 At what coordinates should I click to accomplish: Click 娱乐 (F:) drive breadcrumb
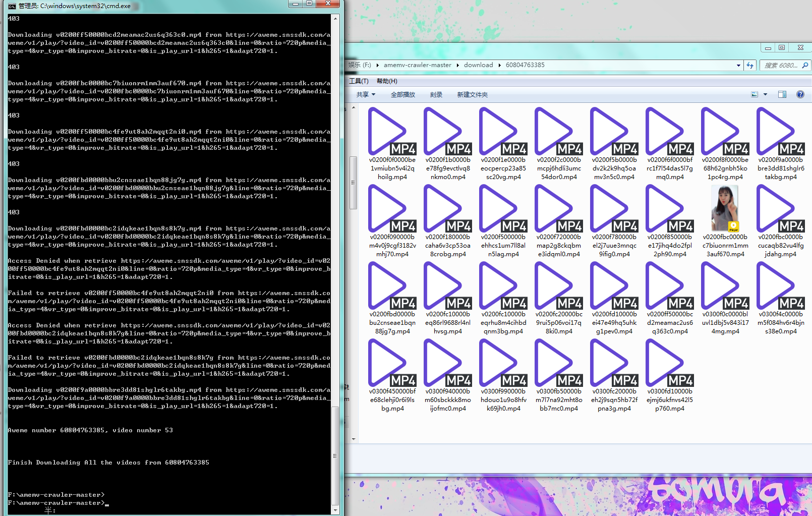[x=360, y=65]
